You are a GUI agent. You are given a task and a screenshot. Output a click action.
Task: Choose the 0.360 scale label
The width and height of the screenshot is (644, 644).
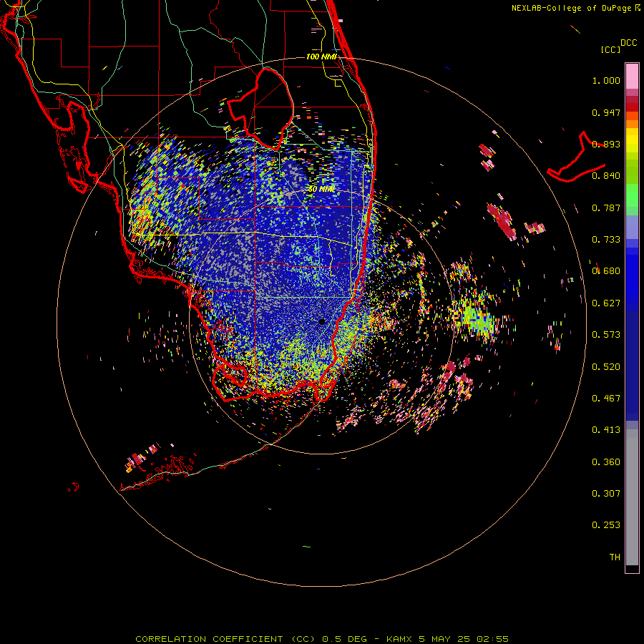(606, 462)
